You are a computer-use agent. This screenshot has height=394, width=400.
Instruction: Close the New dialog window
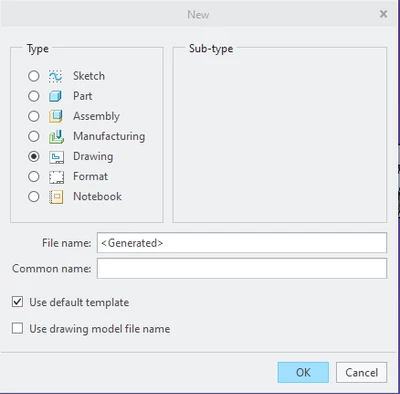coord(384,14)
